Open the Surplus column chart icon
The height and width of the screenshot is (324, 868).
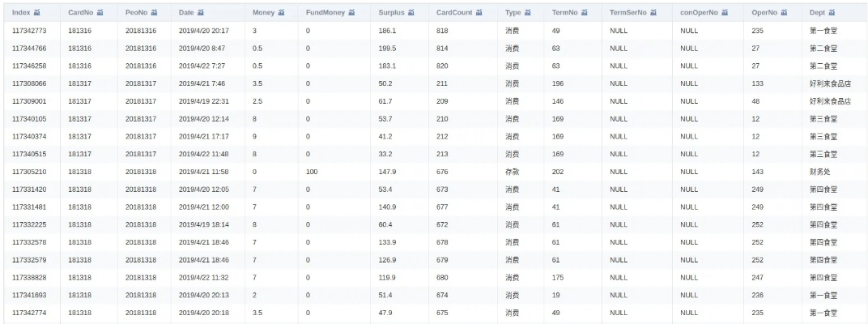[x=411, y=13]
